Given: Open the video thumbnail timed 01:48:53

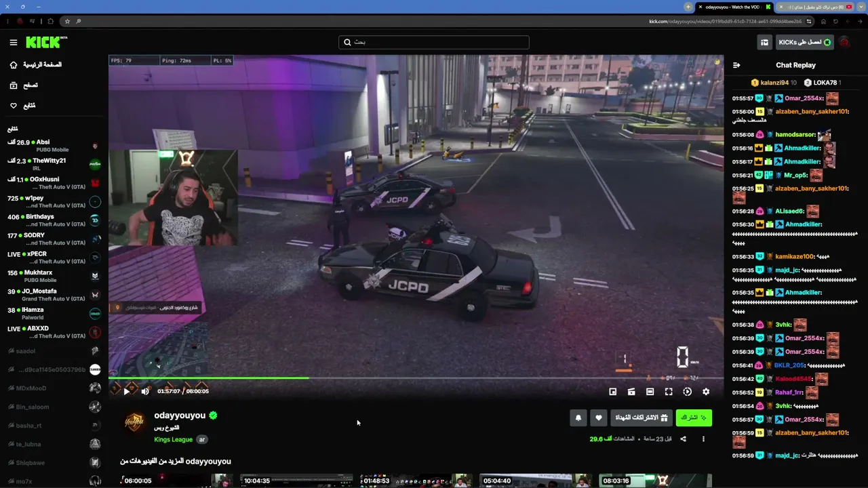Looking at the screenshot, I should [x=416, y=481].
